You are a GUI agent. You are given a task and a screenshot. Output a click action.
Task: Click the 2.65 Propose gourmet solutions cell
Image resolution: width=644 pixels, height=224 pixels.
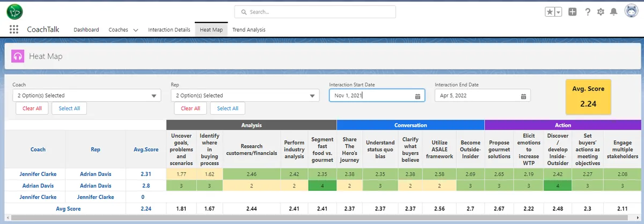tap(500, 174)
